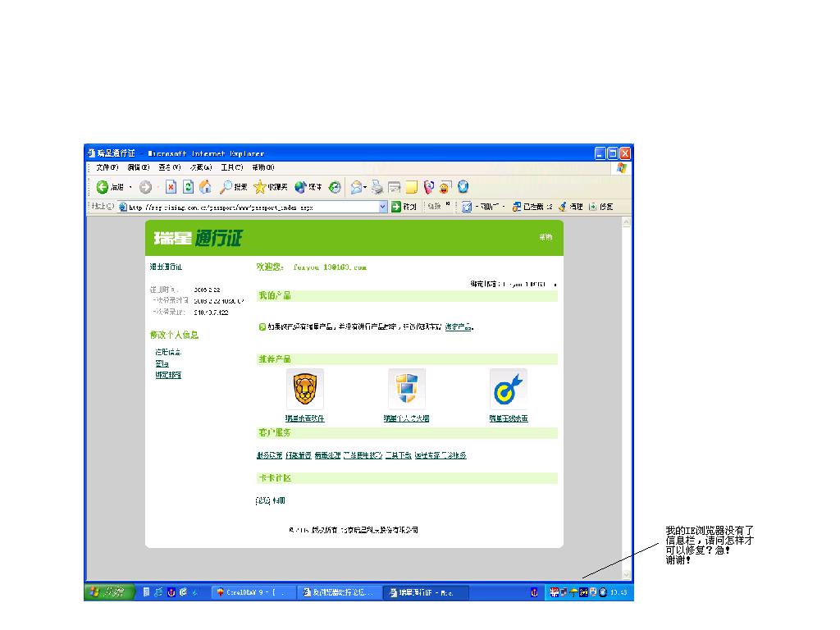The height and width of the screenshot is (630, 840).
Task: Click the 瑞星通行证 taskbar button
Action: click(x=426, y=592)
